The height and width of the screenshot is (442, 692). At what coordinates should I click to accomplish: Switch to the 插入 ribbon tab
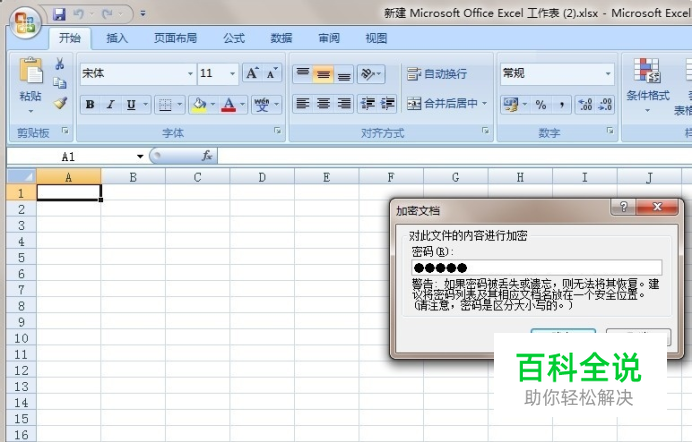(x=117, y=38)
